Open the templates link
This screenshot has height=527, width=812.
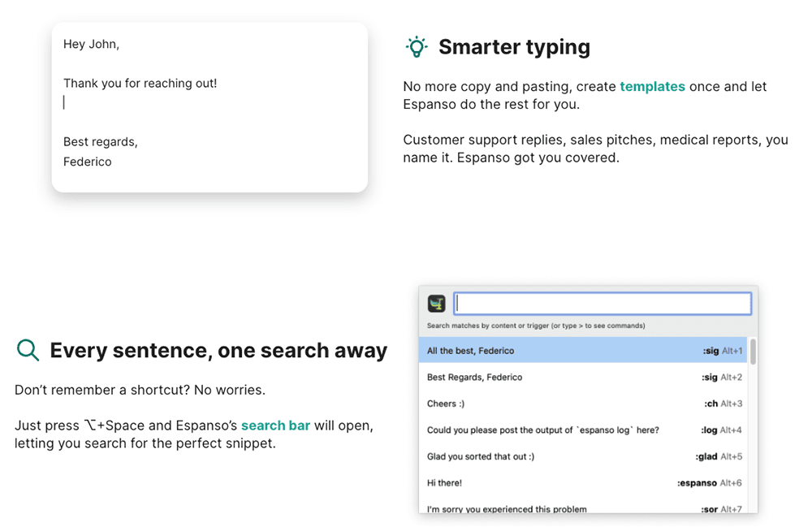click(x=652, y=86)
